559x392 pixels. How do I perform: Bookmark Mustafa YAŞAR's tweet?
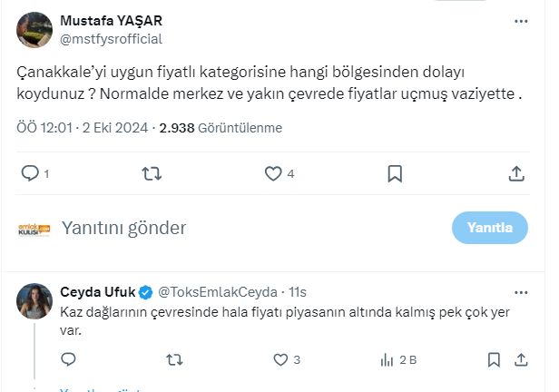(395, 172)
